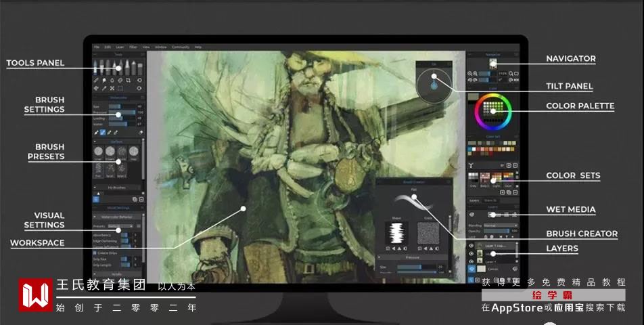This screenshot has width=644, height=325.
Task: Open the Community menu
Action: [181, 47]
